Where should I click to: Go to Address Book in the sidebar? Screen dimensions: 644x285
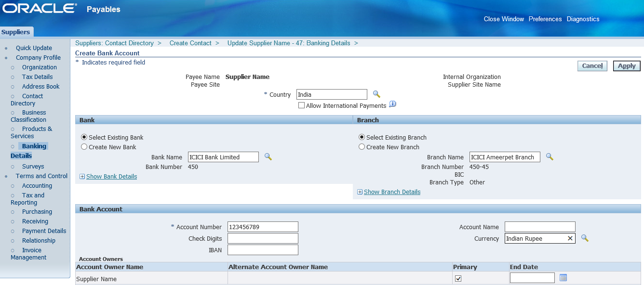point(40,87)
